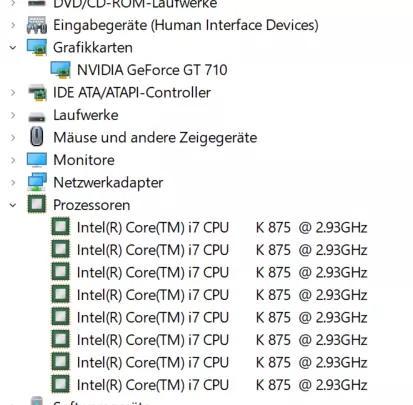The image size is (413, 405).
Task: Click the Eingabegeräte HID icon
Action: pyautogui.click(x=37, y=25)
